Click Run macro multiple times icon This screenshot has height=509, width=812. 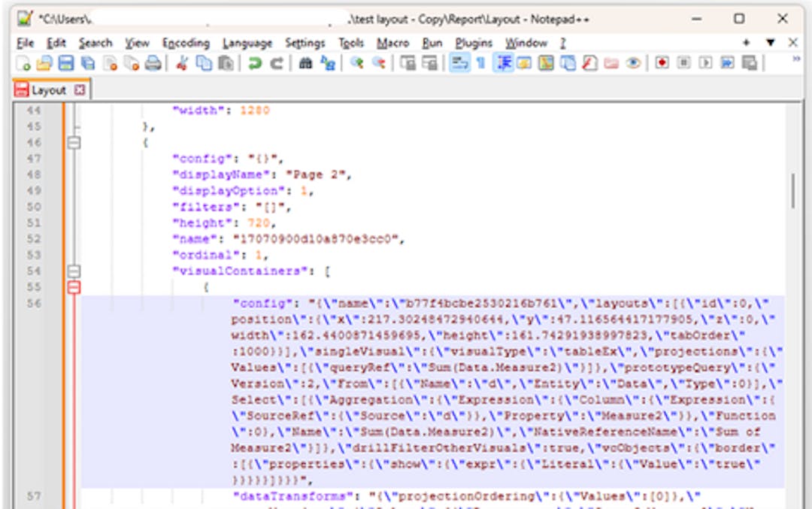tap(728, 63)
